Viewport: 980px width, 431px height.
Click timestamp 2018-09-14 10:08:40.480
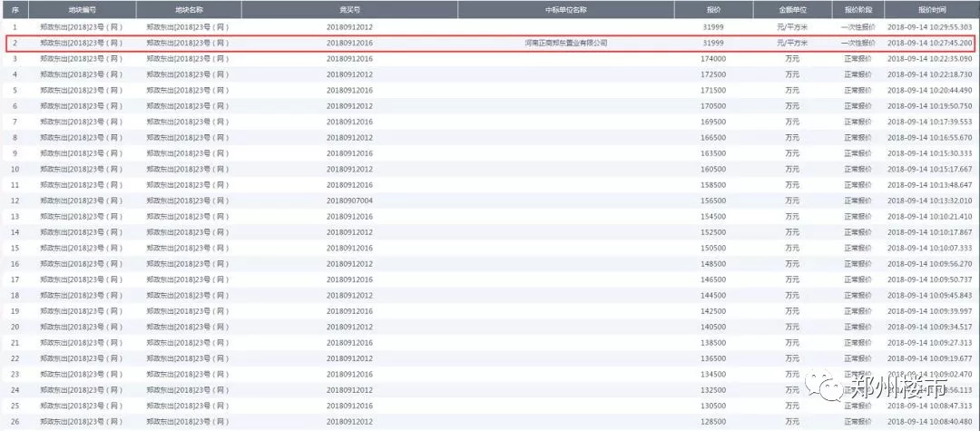point(929,422)
